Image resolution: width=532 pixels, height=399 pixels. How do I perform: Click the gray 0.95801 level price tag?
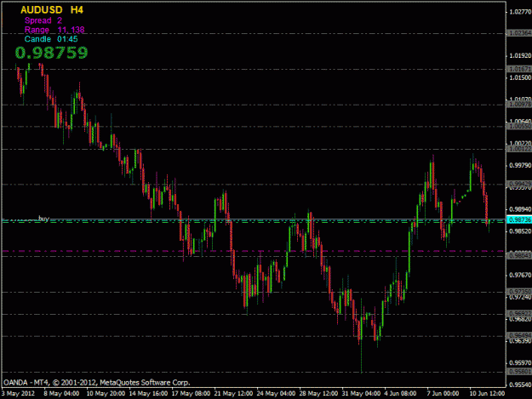(x=519, y=372)
